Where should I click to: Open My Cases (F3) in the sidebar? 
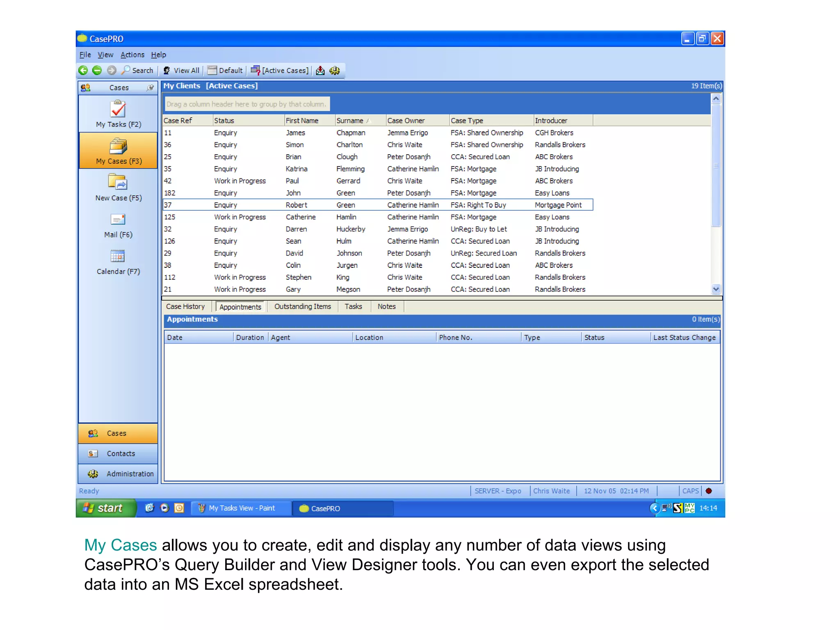tap(118, 151)
